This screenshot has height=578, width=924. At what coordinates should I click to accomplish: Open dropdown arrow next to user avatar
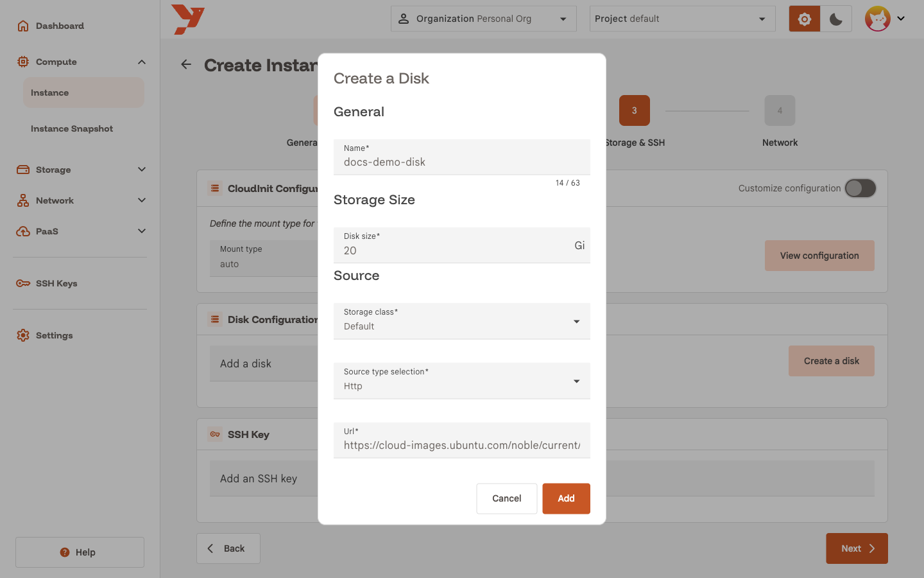click(x=901, y=19)
